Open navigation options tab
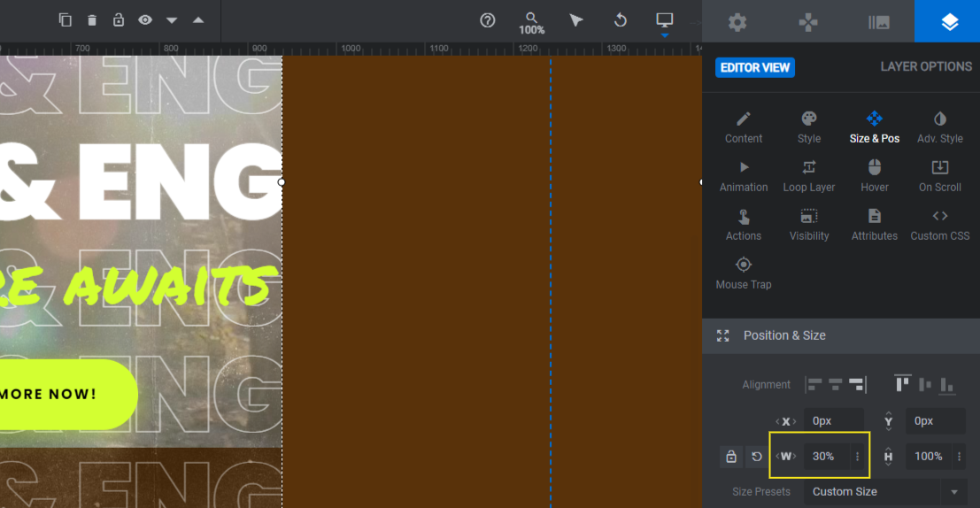 pyautogui.click(x=808, y=22)
